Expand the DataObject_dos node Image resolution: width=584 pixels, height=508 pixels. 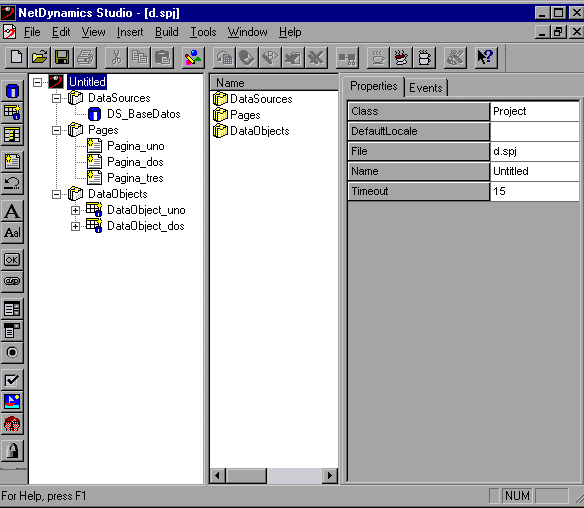(x=75, y=226)
